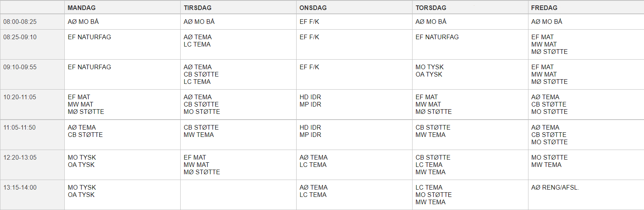The image size is (644, 210).
Task: Click MW TEMA in Friday 12:20 cell
Action: [546, 165]
